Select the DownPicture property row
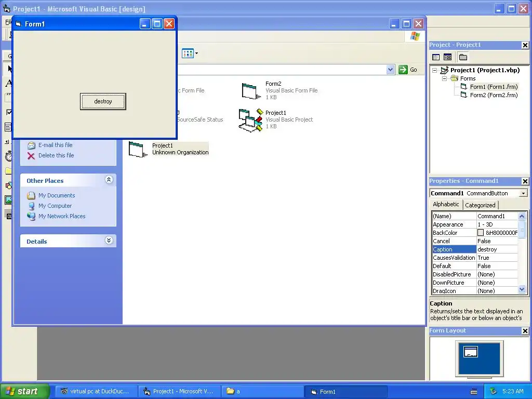This screenshot has width=532, height=399. [x=475, y=283]
